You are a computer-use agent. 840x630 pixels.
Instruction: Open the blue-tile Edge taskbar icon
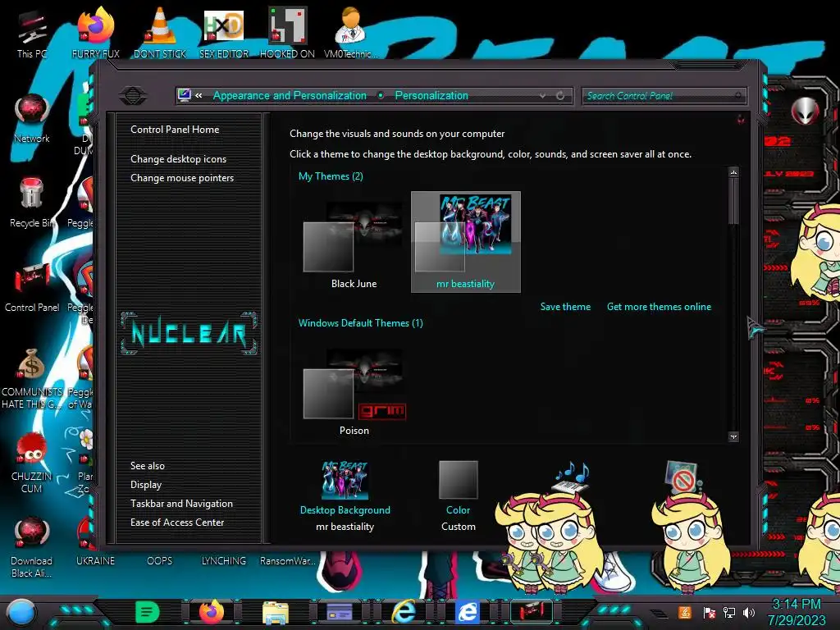point(467,612)
